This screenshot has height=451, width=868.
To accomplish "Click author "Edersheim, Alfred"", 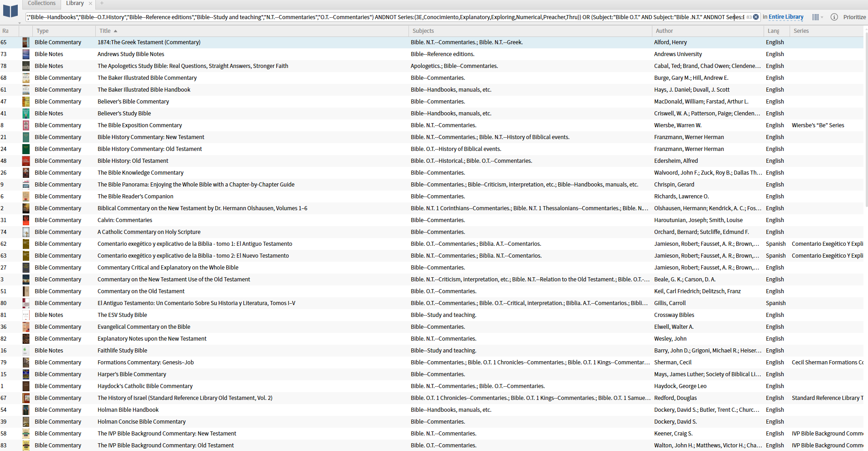I will click(x=676, y=161).
